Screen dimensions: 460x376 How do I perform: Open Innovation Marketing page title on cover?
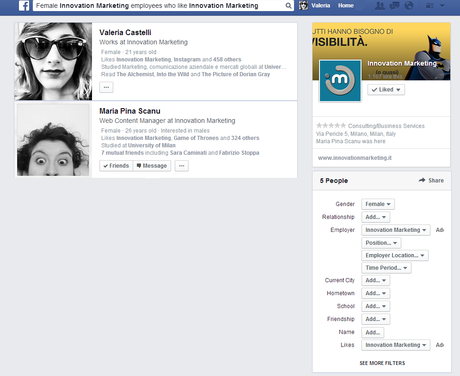click(402, 63)
